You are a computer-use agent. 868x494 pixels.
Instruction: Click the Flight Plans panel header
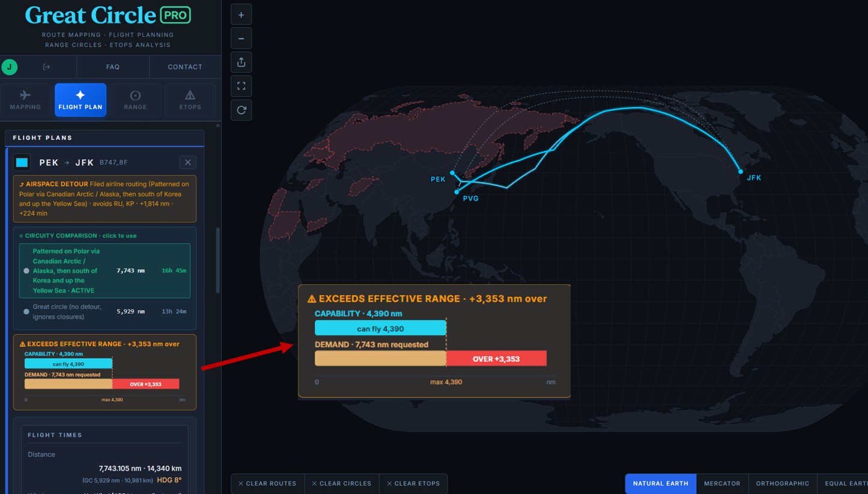tap(105, 138)
